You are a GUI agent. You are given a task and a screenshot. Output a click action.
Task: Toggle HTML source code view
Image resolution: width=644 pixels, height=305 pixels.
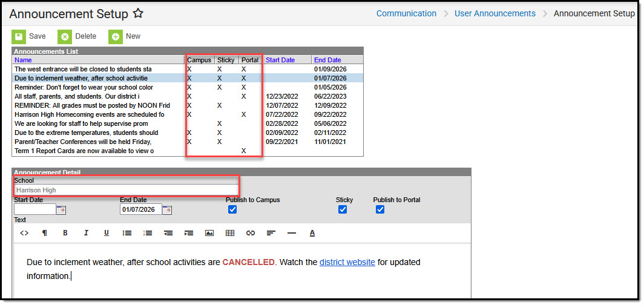(24, 233)
